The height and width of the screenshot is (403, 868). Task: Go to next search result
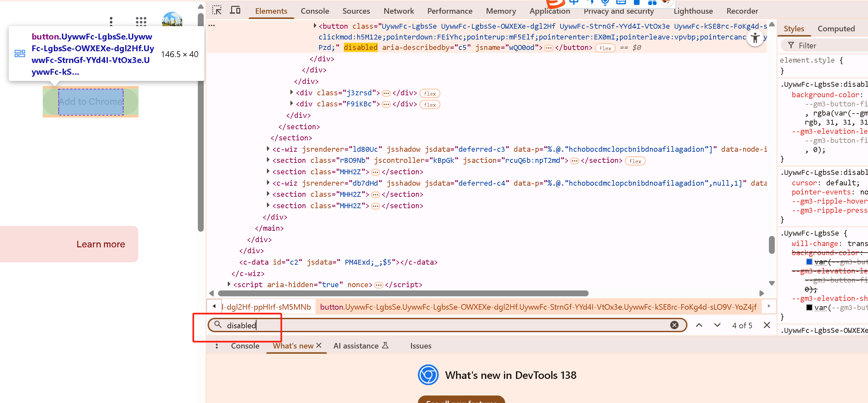[717, 325]
